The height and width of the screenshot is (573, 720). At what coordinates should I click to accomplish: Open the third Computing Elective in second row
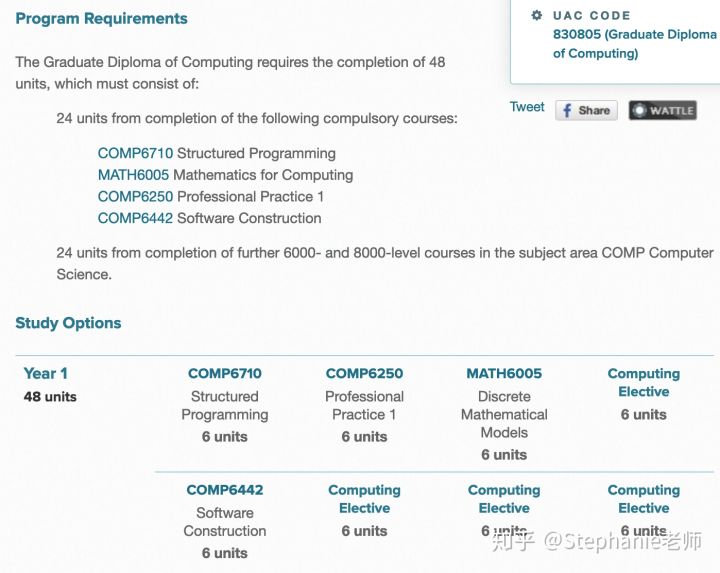[504, 499]
